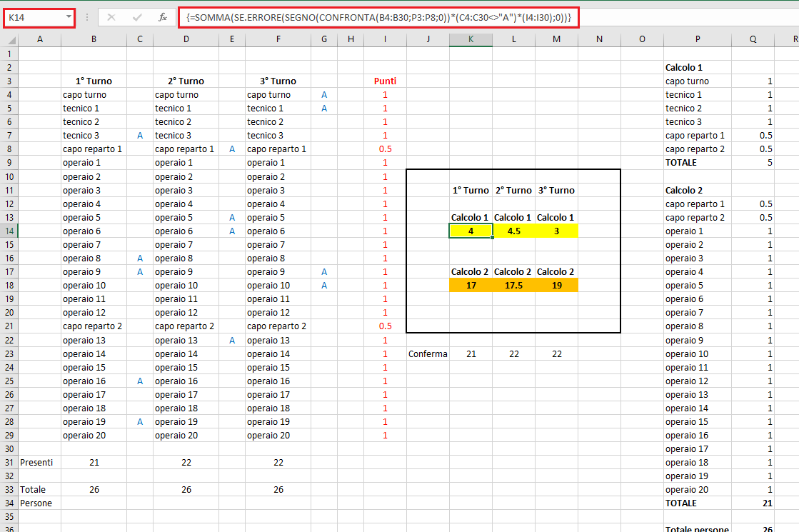Select yellow cell with value 4.5
The height and width of the screenshot is (532, 799).
513,231
